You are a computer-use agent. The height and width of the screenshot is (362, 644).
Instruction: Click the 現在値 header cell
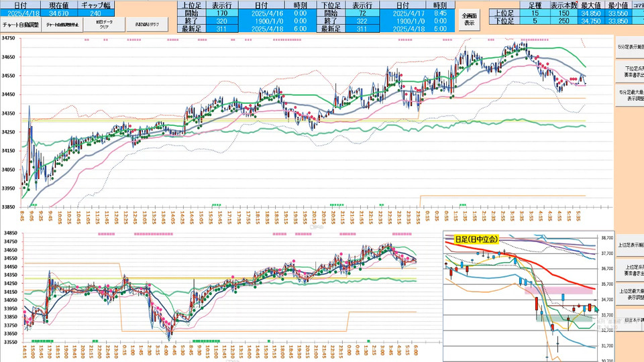(x=59, y=5)
